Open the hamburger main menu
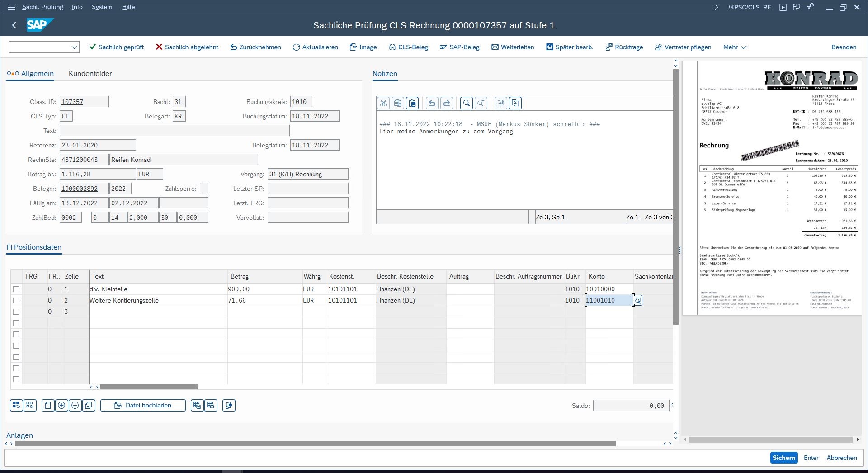The height and width of the screenshot is (473, 868). coord(12,7)
